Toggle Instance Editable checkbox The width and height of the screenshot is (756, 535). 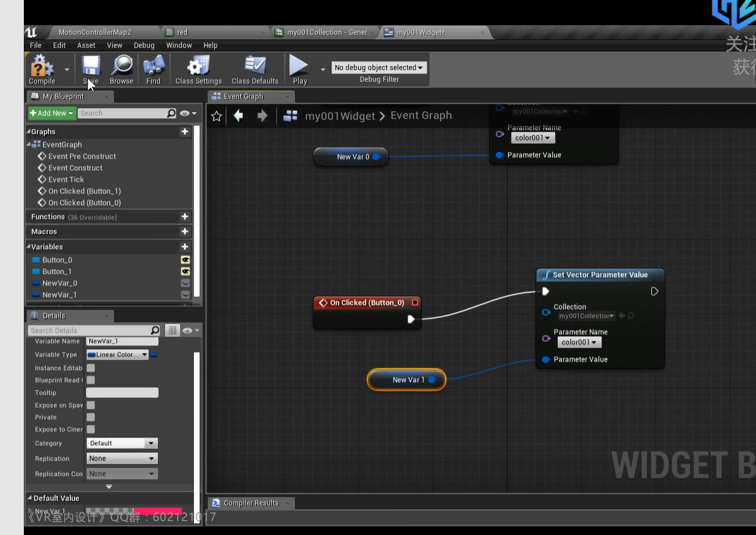coord(91,368)
